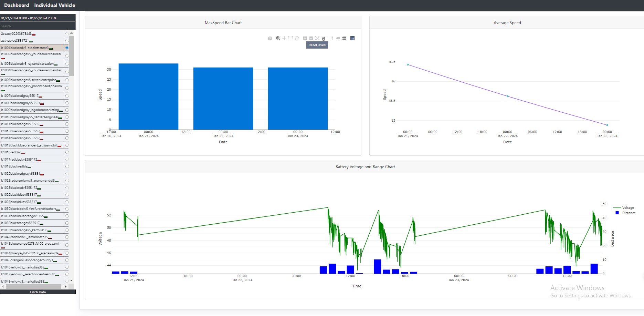Image resolution: width=644 pixels, height=316 pixels.
Task: Click the Jan 22 MaxSpeed bar
Action: (223, 99)
